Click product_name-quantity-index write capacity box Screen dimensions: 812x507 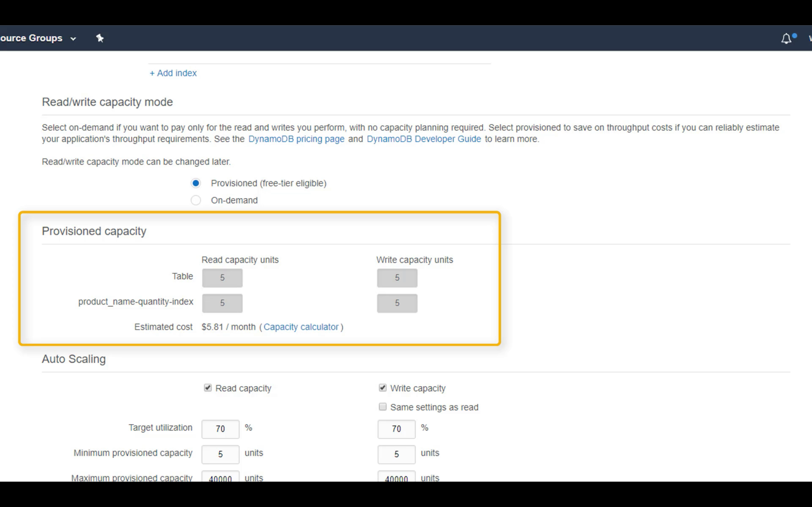(397, 303)
